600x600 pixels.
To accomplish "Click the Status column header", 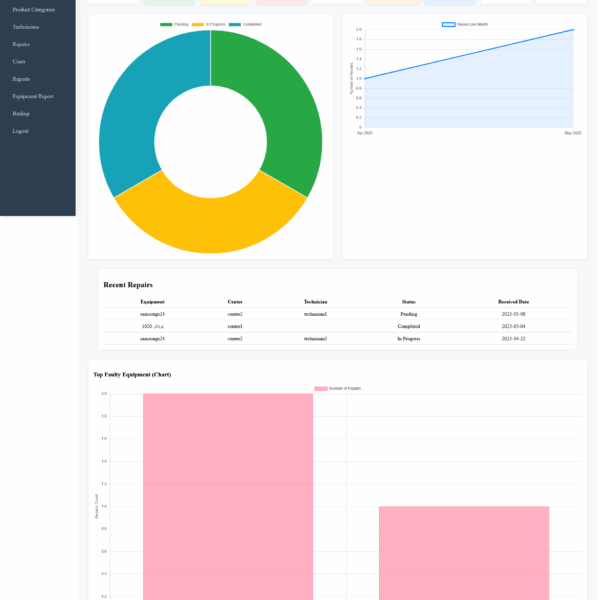I will tap(409, 302).
